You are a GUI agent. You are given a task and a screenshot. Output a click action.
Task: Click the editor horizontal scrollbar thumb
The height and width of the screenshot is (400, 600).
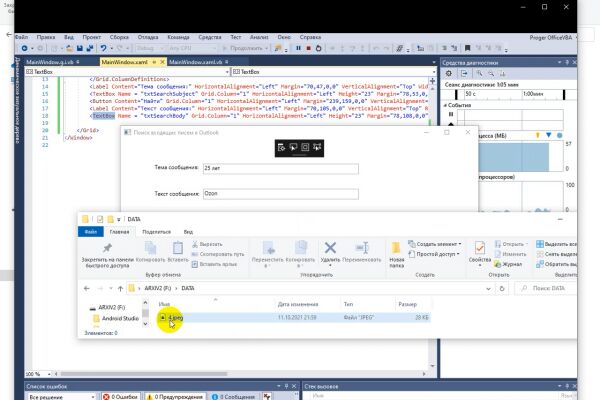tap(144, 374)
